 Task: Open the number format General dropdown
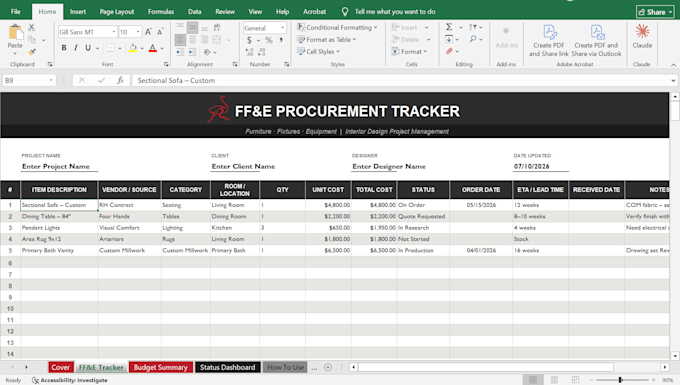click(x=283, y=28)
